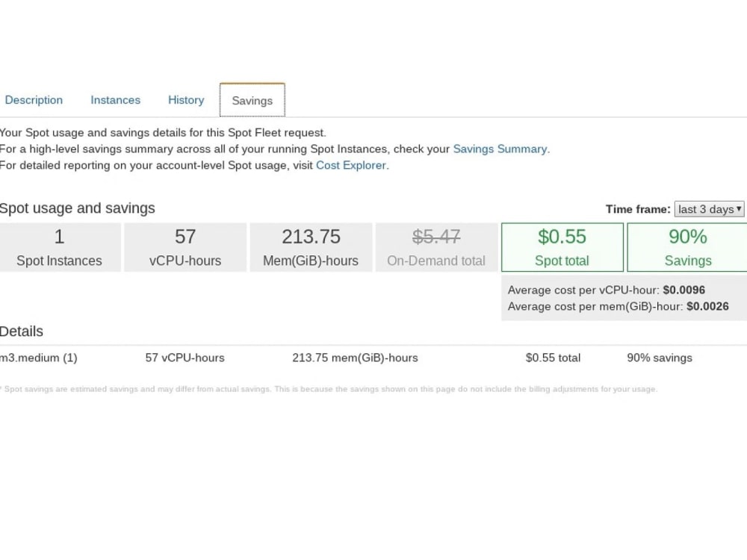Click the Spot Instances count tile
This screenshot has width=747, height=560.
point(59,247)
